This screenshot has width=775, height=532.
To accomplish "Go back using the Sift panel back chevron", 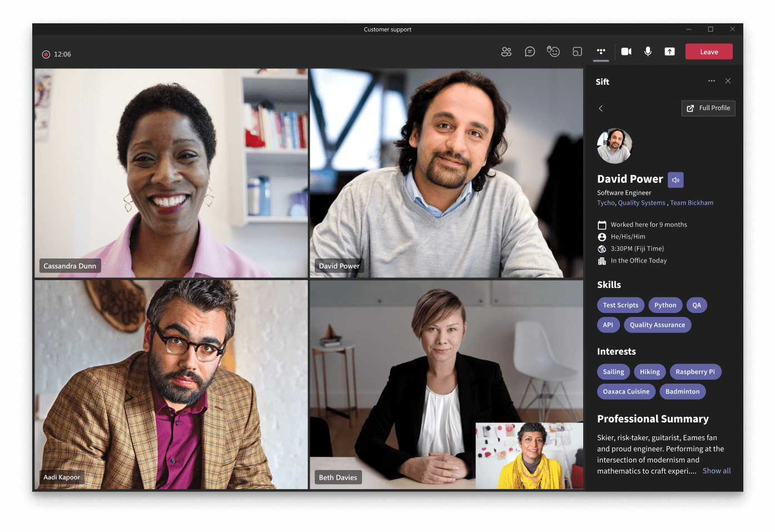I will [600, 108].
